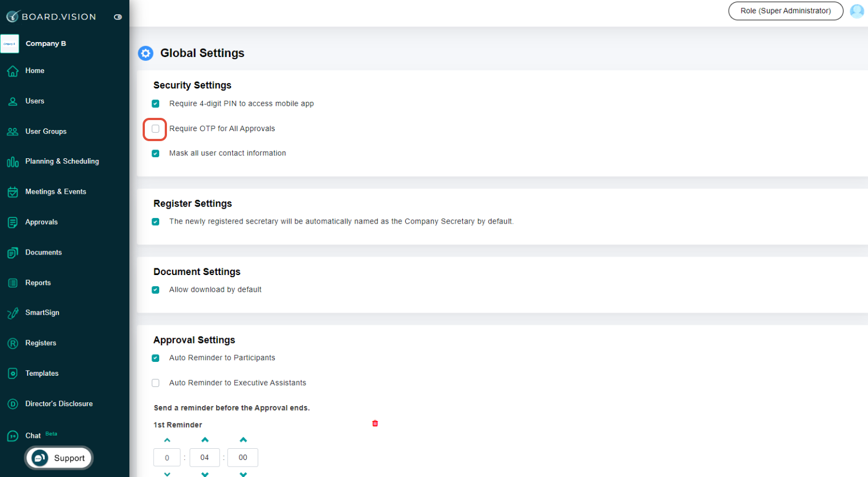The width and height of the screenshot is (868, 477).
Task: Disable Auto Reminder to Participants
Action: coord(155,358)
